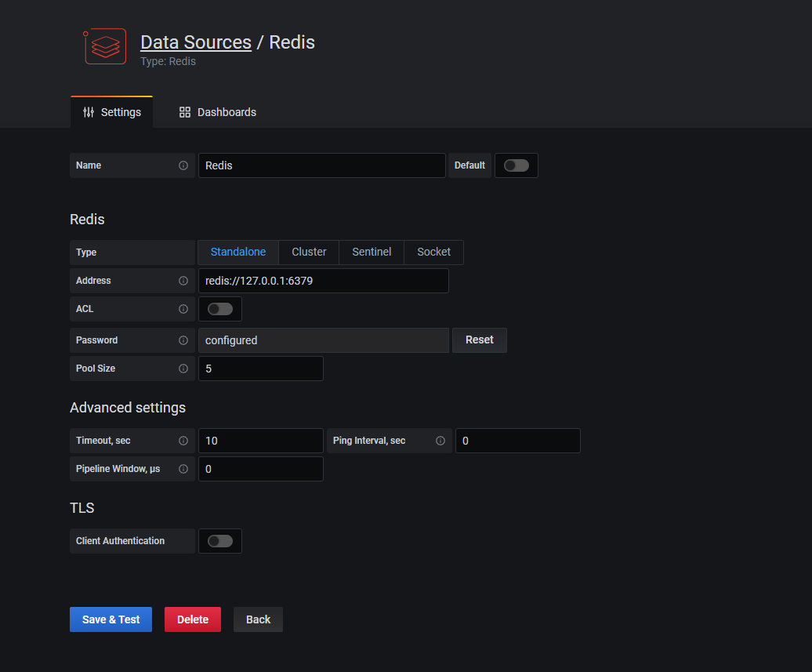
Task: Click the configured Password field
Action: (x=324, y=340)
